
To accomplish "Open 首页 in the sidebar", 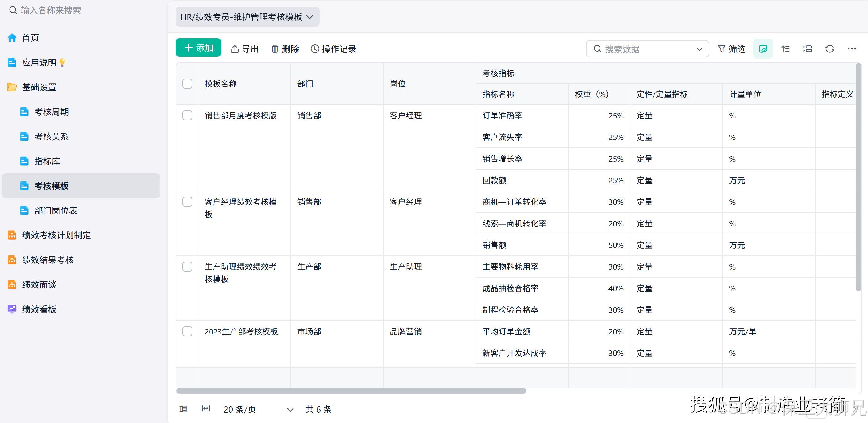I will point(81,38).
